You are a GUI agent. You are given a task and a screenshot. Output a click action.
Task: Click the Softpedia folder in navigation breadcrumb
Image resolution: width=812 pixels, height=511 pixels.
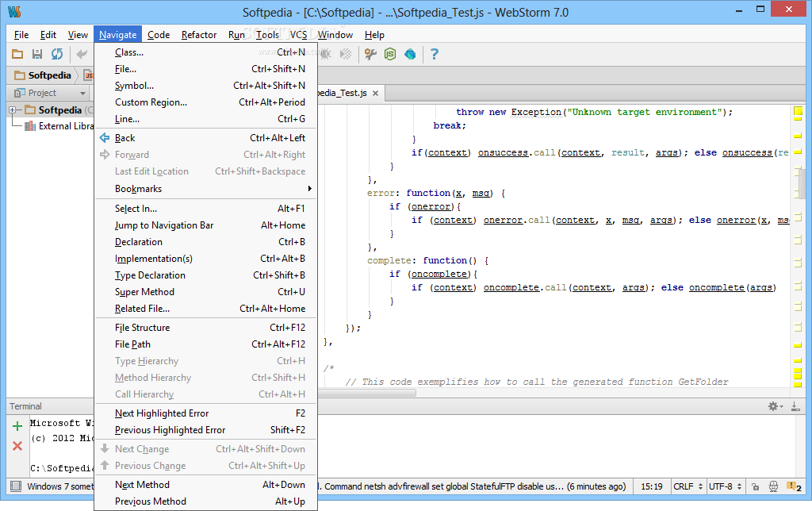(43, 75)
